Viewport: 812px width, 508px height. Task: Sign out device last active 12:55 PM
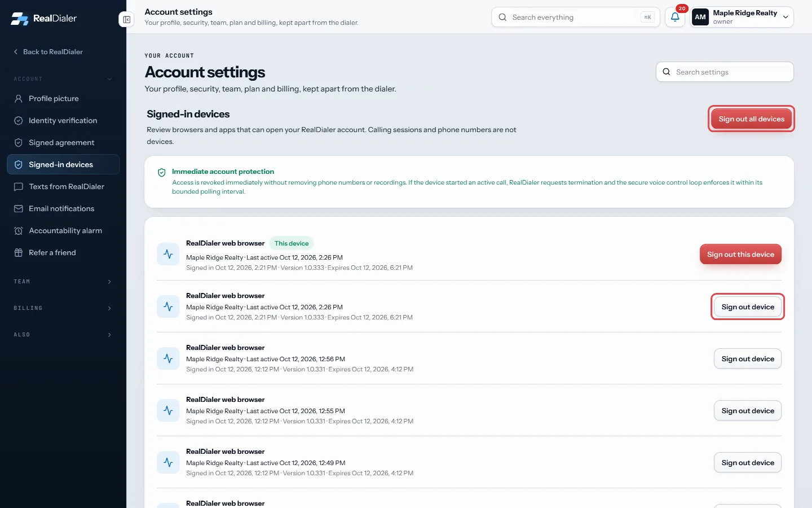point(748,411)
